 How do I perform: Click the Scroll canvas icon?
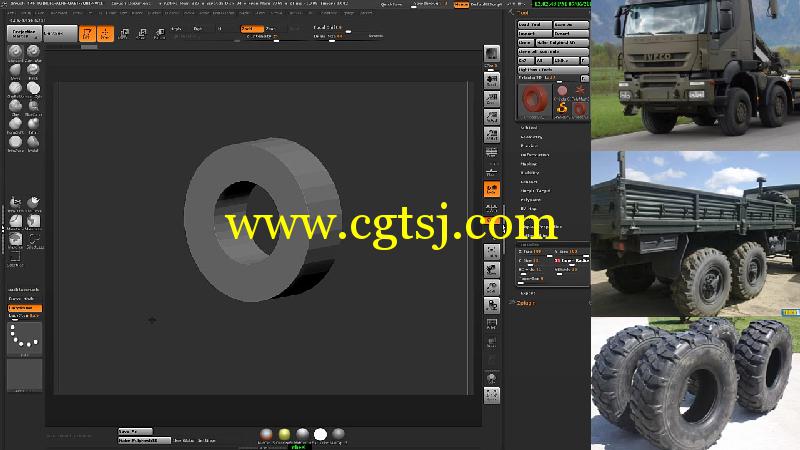[x=492, y=81]
